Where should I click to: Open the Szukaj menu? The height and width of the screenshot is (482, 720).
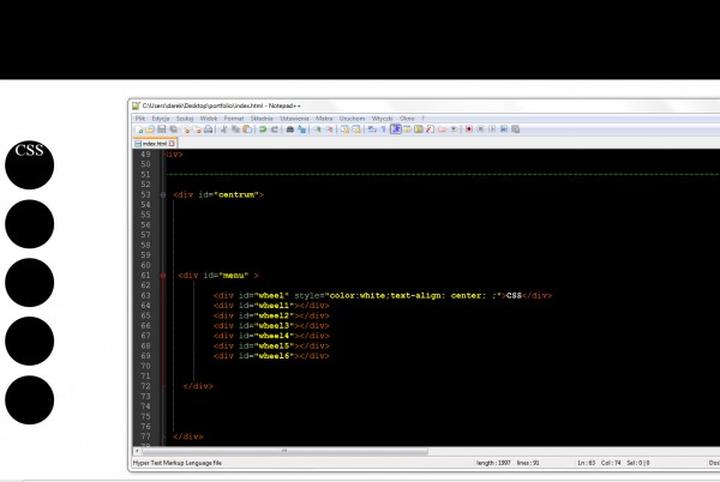tap(184, 118)
